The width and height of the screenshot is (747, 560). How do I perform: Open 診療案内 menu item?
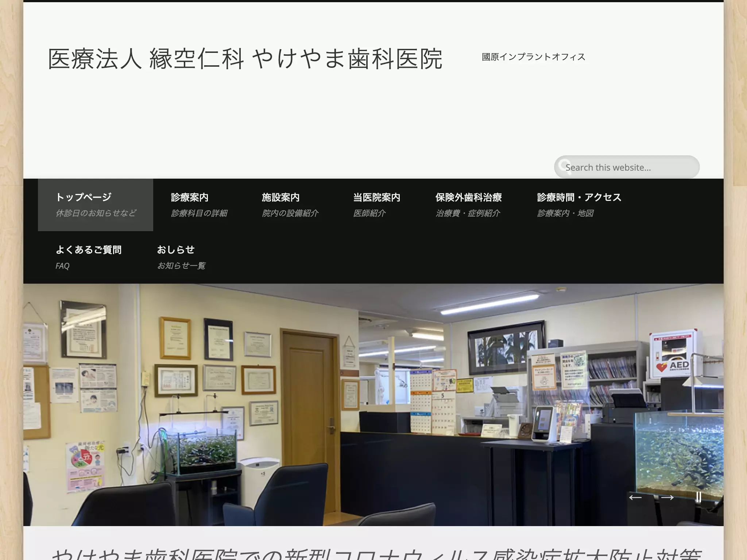tap(199, 205)
